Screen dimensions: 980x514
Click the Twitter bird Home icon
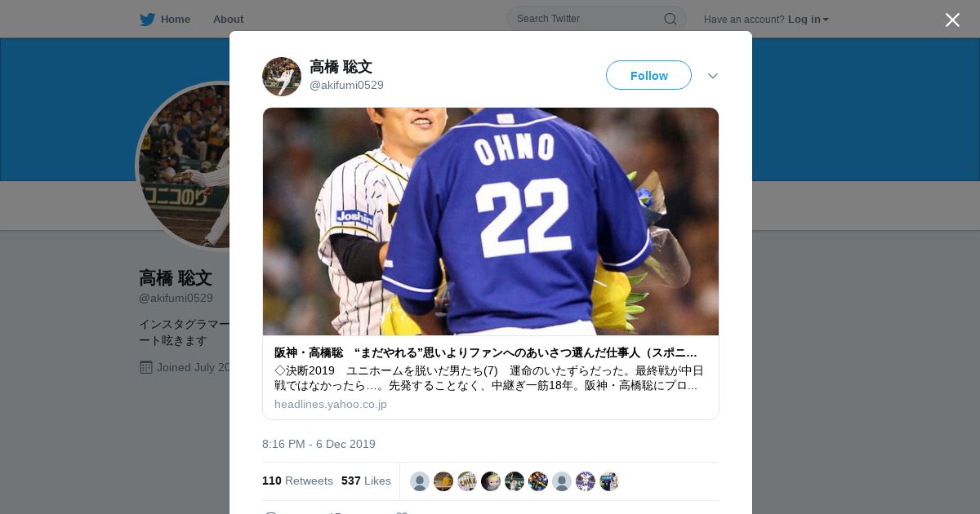coord(147,20)
